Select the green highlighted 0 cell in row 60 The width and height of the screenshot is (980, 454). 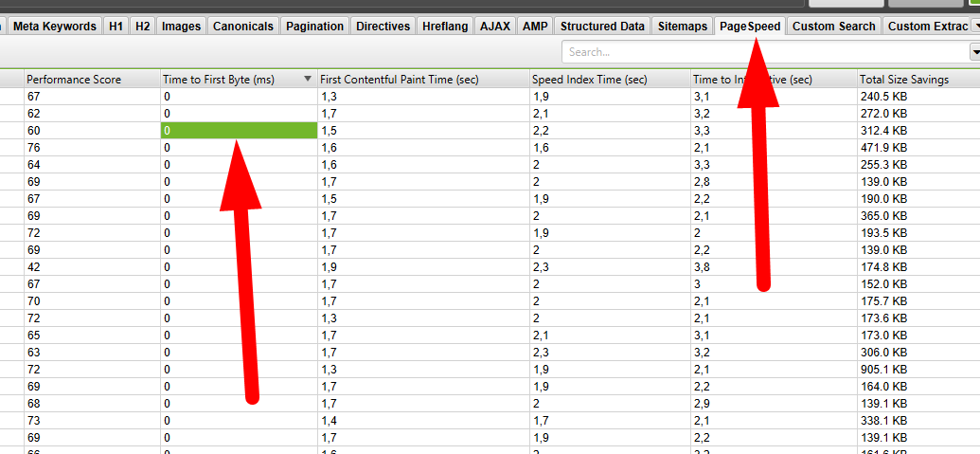click(x=238, y=131)
